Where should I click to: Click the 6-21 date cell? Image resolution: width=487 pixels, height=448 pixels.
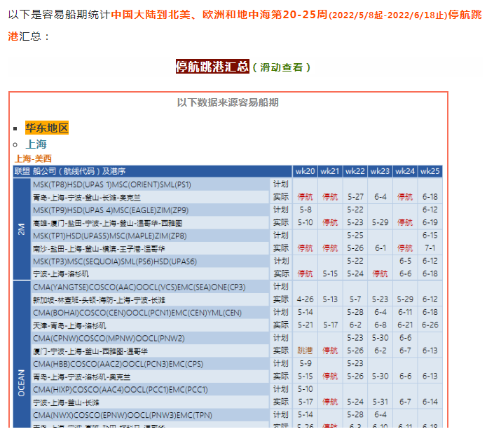(x=405, y=325)
